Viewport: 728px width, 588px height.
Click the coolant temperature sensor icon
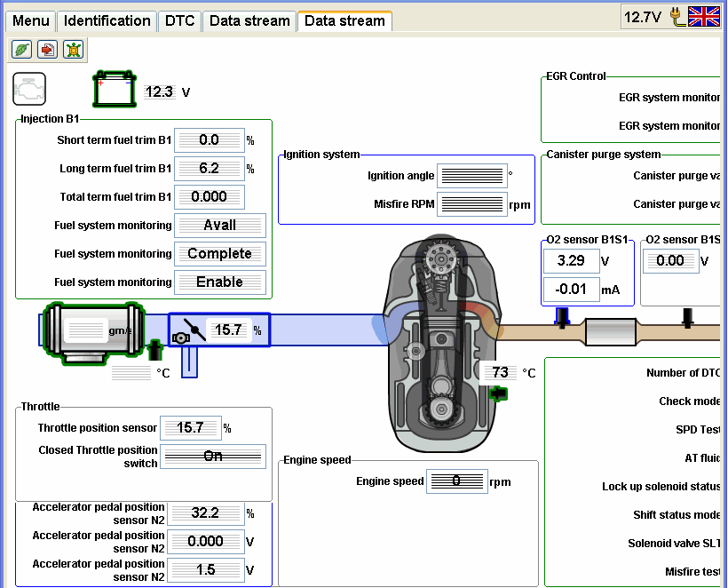pos(499,392)
